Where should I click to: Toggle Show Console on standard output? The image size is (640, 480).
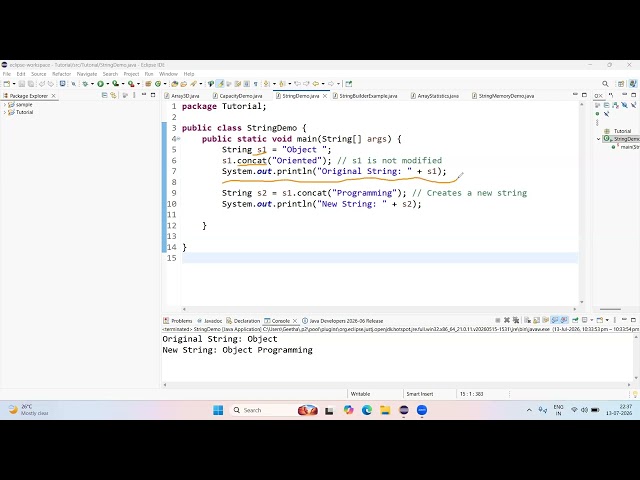[x=555, y=320]
